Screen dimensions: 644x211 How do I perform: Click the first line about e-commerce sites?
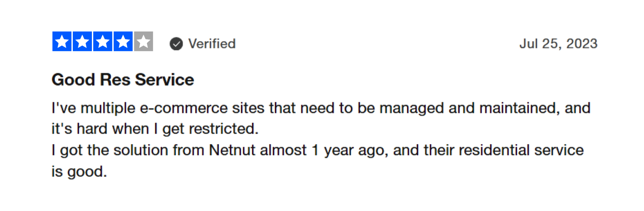321,108
